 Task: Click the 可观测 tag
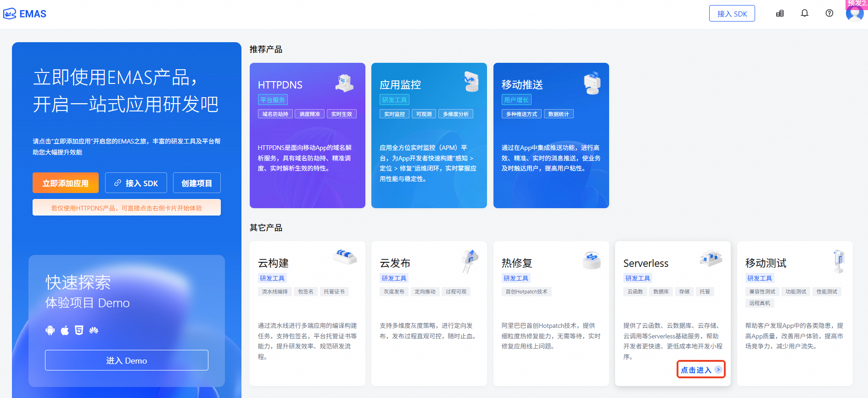(424, 114)
